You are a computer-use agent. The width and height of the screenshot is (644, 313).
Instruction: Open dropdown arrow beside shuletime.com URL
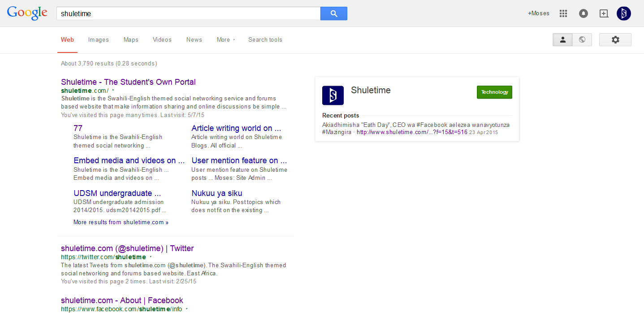[x=113, y=91]
